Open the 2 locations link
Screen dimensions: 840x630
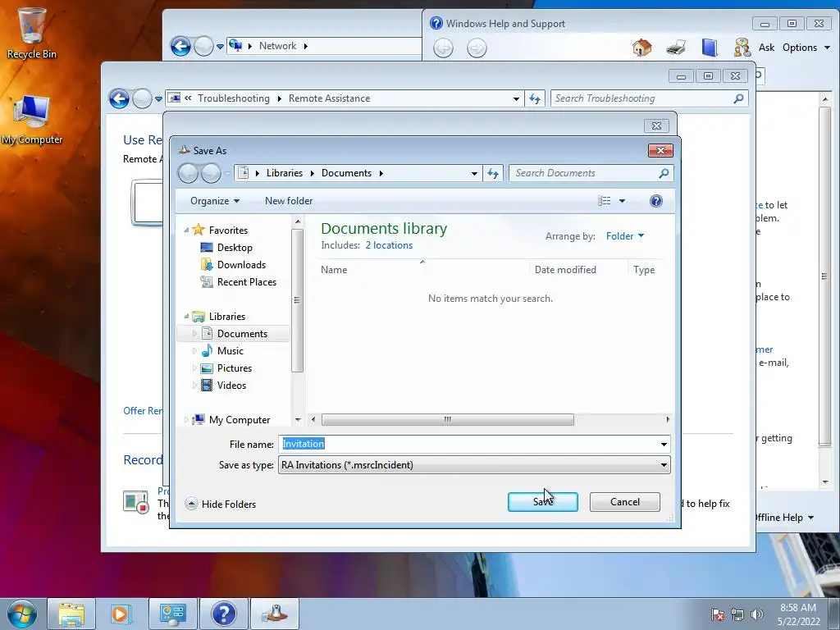click(389, 245)
